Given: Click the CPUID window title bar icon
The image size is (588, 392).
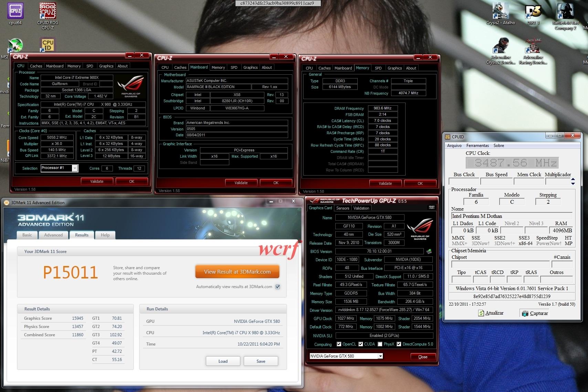Looking at the screenshot, I should tap(448, 137).
